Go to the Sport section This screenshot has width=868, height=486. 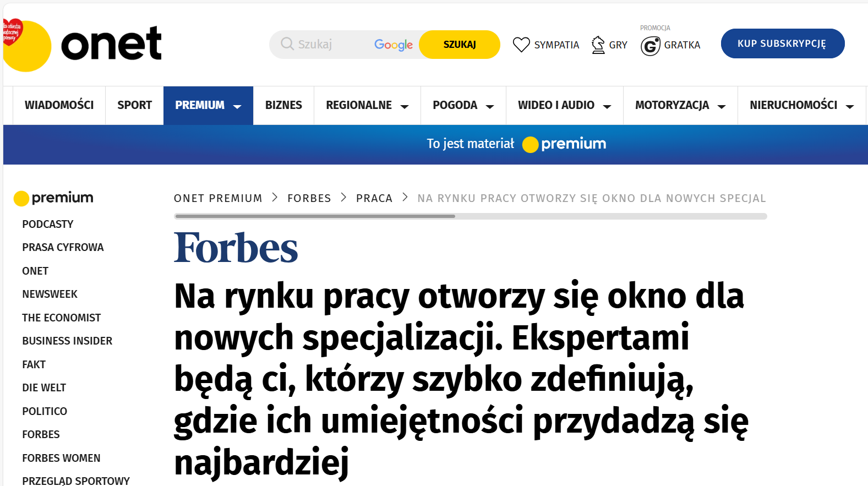click(x=134, y=105)
